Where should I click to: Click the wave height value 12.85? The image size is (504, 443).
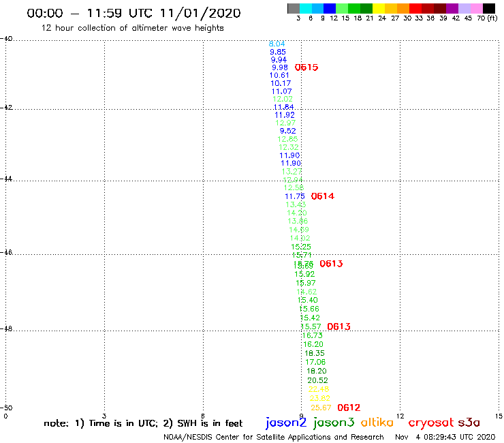point(287,139)
